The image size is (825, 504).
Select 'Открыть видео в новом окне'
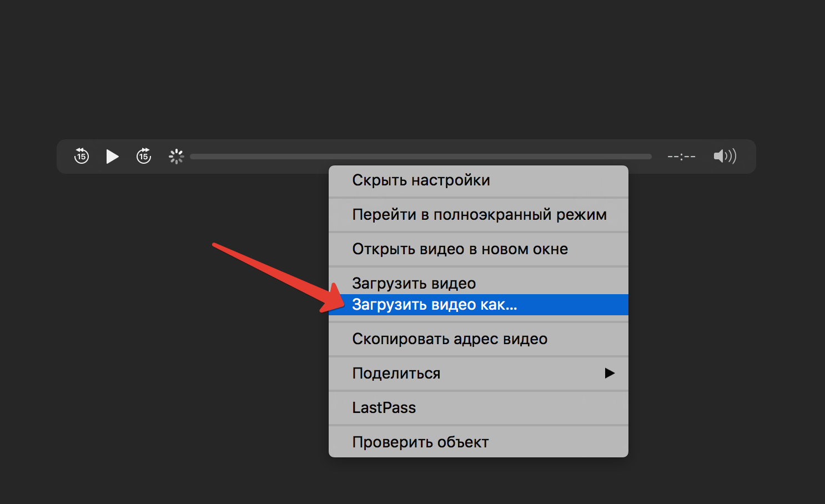(x=460, y=249)
